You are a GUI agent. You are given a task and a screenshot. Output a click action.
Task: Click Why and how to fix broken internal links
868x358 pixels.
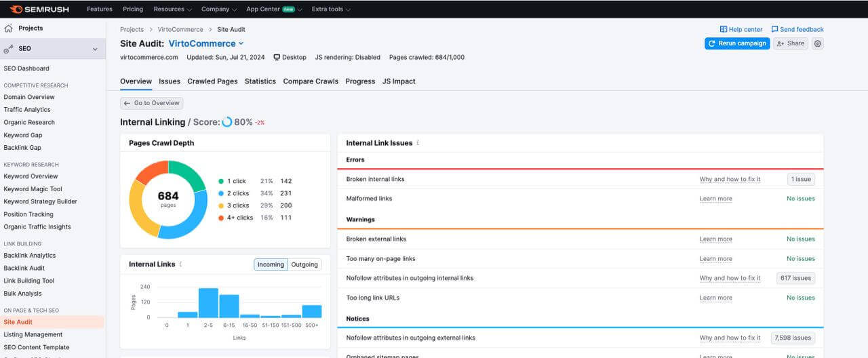tap(730, 180)
